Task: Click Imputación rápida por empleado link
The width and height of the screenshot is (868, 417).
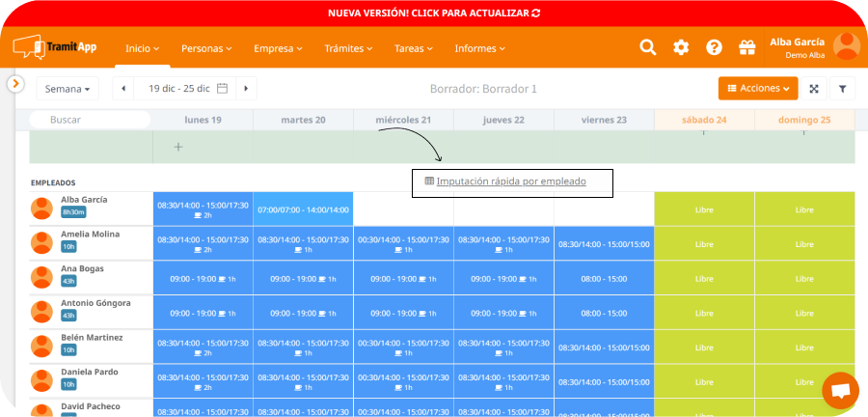Action: [510, 181]
